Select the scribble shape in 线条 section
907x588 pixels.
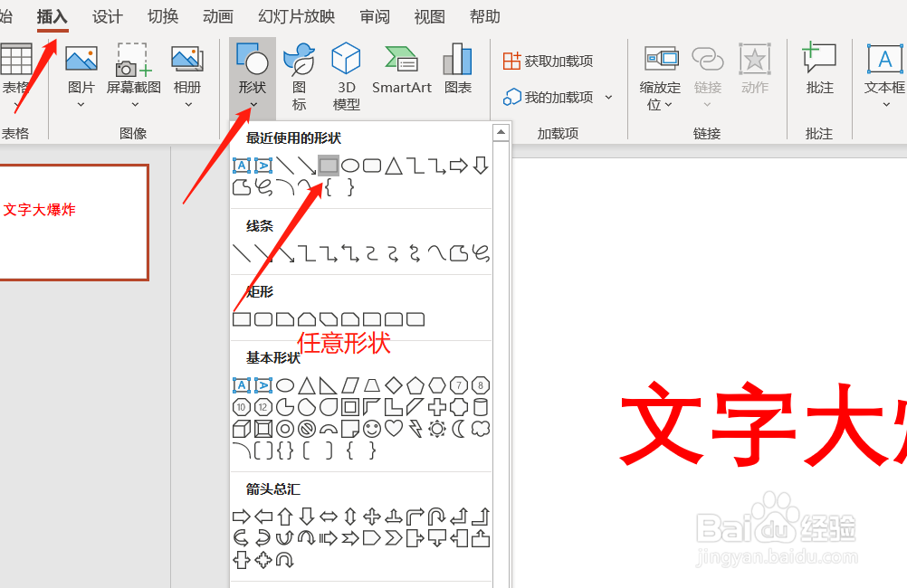coord(481,253)
